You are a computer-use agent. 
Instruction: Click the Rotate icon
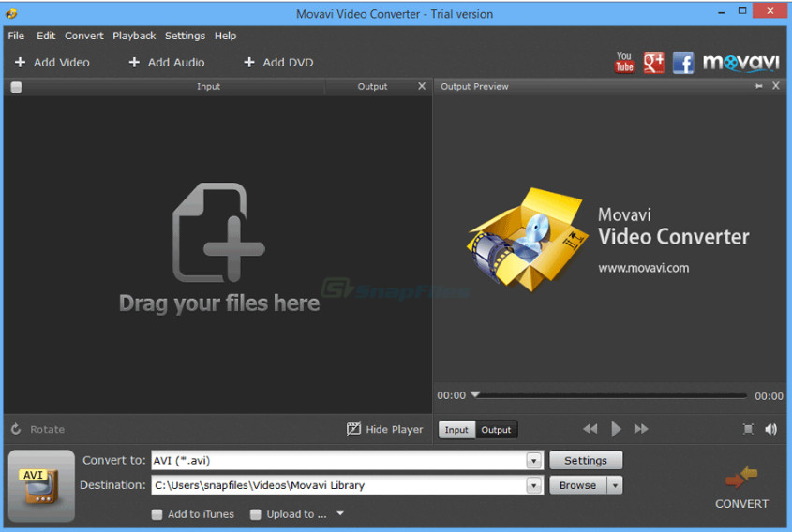pos(16,429)
